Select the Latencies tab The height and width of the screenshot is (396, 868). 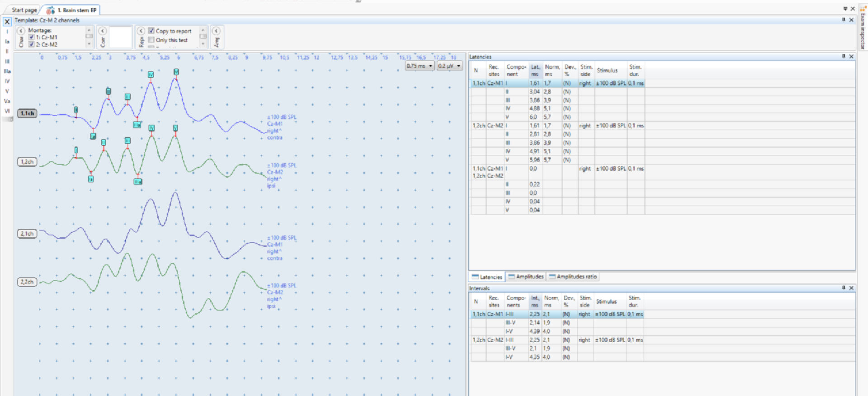coord(487,277)
